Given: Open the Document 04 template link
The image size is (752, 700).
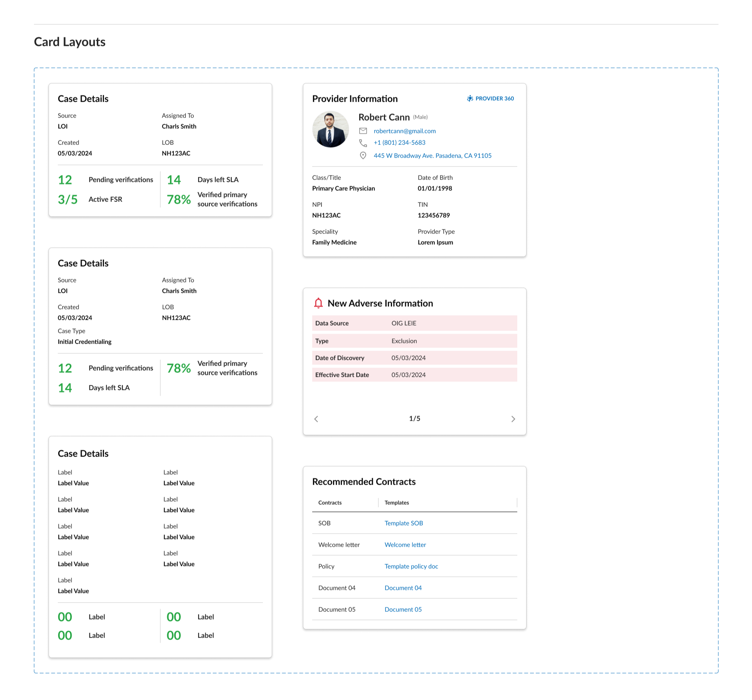Looking at the screenshot, I should (403, 588).
